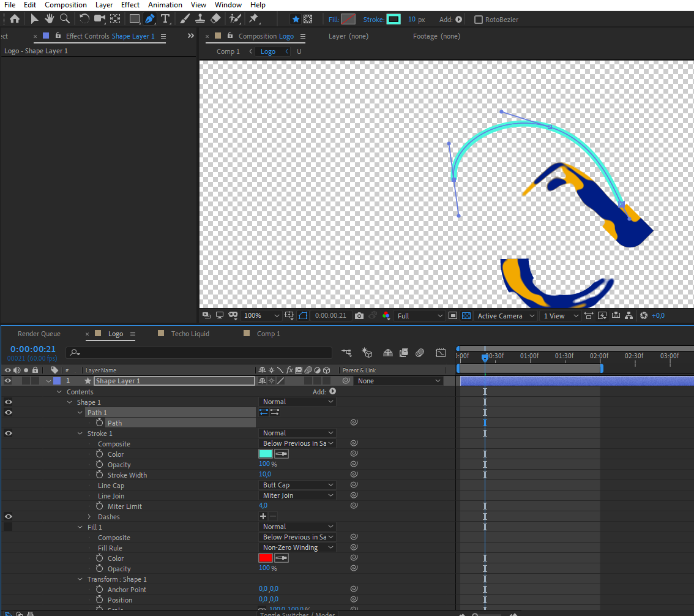Hide Shape Layer 1 with eye icon
The image size is (694, 616).
pos(8,381)
